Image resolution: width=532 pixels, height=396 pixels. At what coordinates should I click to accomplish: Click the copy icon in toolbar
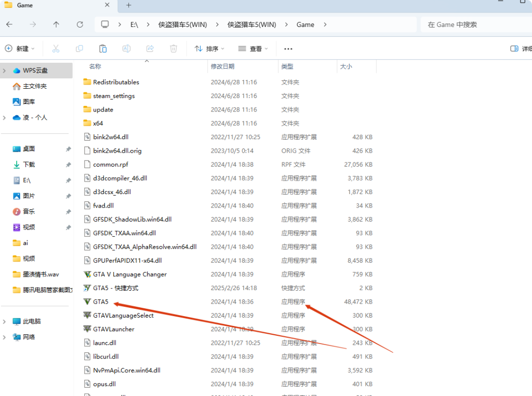click(x=79, y=48)
